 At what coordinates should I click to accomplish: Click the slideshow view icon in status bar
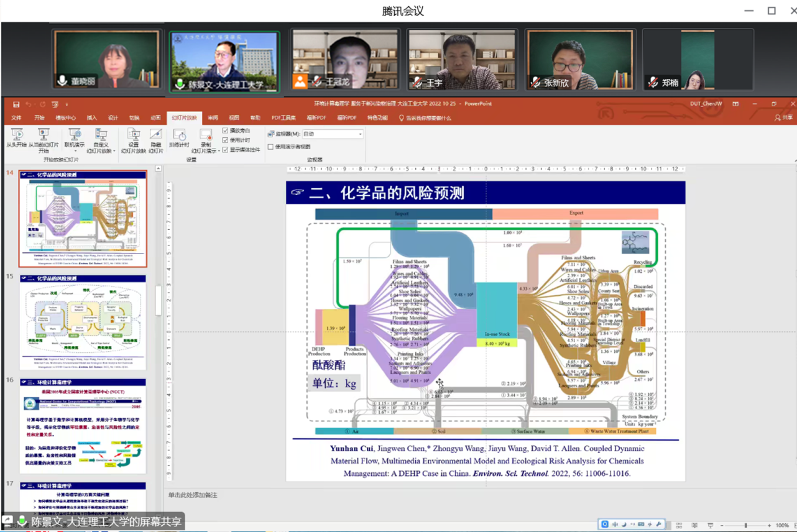[711, 526]
